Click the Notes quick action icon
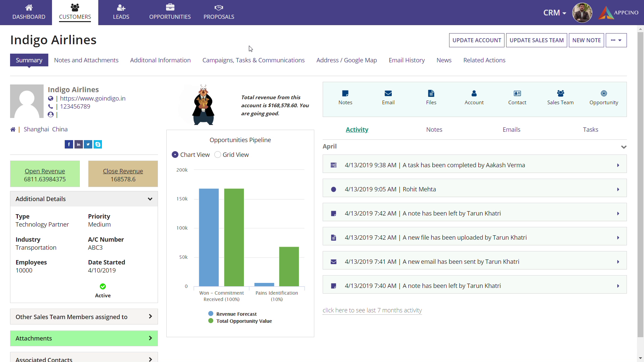This screenshot has width=644, height=362. 345,94
